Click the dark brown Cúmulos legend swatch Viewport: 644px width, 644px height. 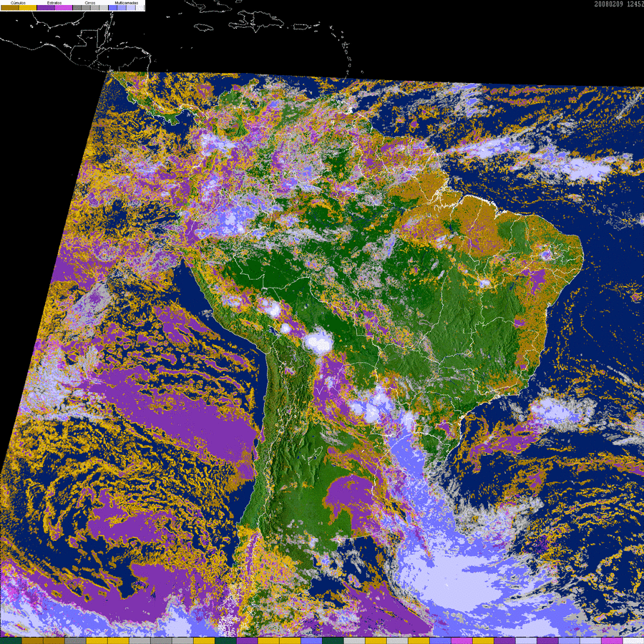[x=10, y=7]
